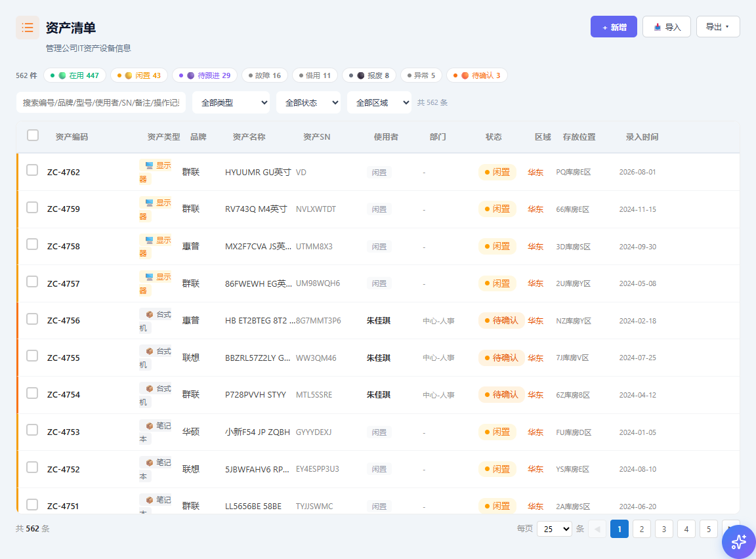
Task: Click the 新增 add button
Action: click(x=614, y=26)
